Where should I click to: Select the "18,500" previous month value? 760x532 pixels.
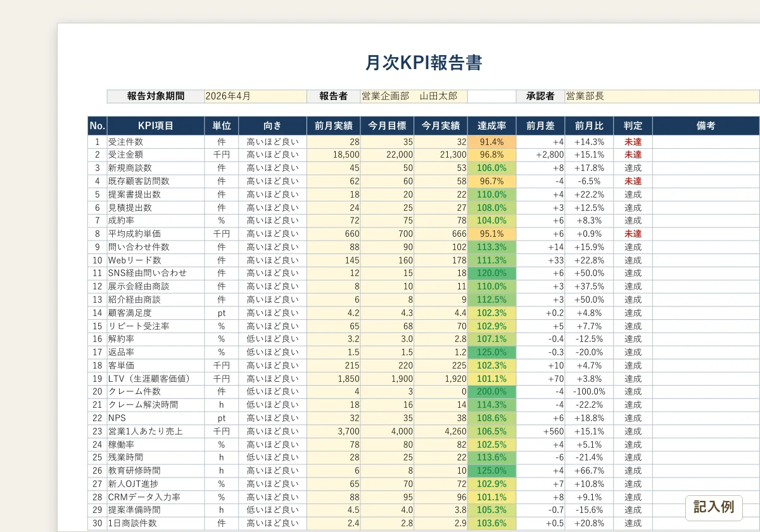(334, 155)
